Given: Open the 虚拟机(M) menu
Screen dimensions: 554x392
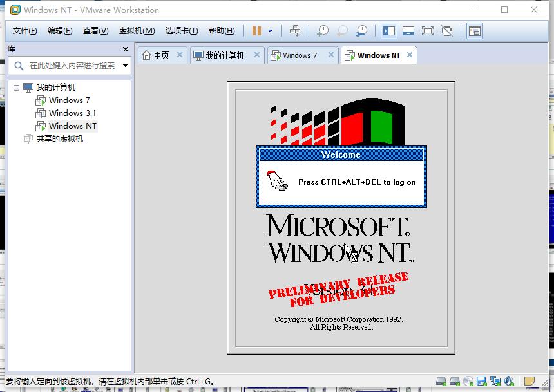Looking at the screenshot, I should (x=137, y=31).
